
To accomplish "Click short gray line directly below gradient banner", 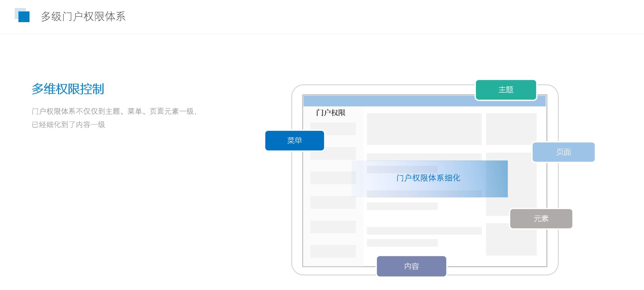I will (402, 206).
